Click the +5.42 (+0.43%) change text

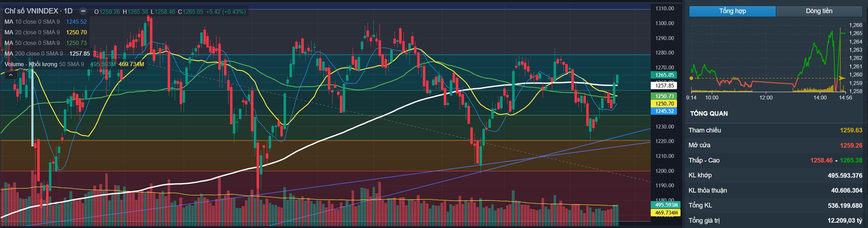(x=225, y=12)
